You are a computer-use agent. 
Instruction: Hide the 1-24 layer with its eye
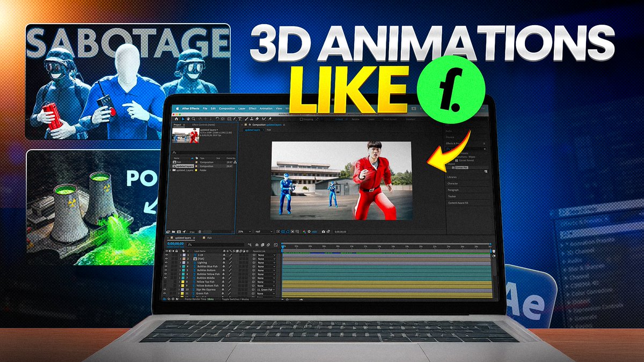[x=166, y=255]
